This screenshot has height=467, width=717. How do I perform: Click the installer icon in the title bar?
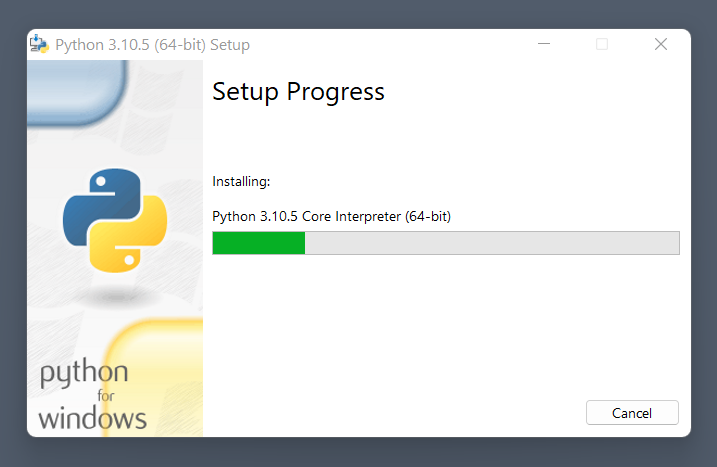[39, 44]
